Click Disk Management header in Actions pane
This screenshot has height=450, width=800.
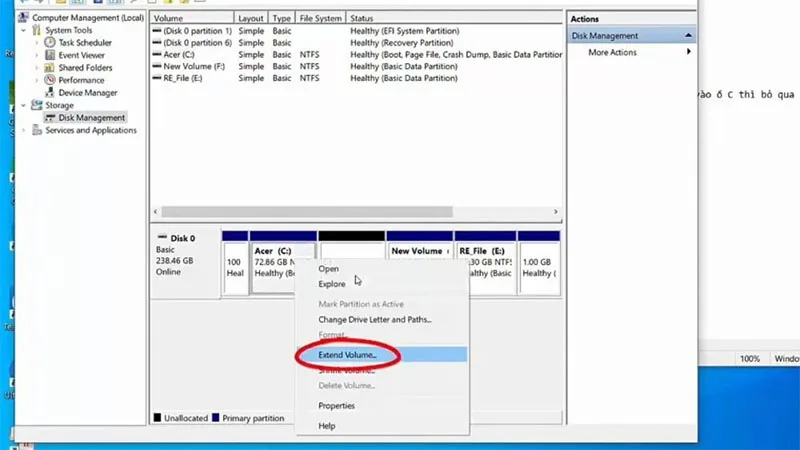point(632,35)
